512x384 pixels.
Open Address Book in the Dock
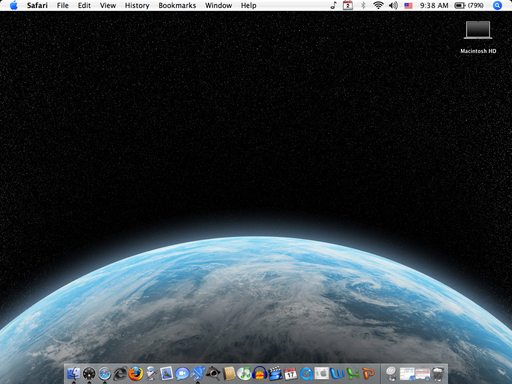coord(229,373)
